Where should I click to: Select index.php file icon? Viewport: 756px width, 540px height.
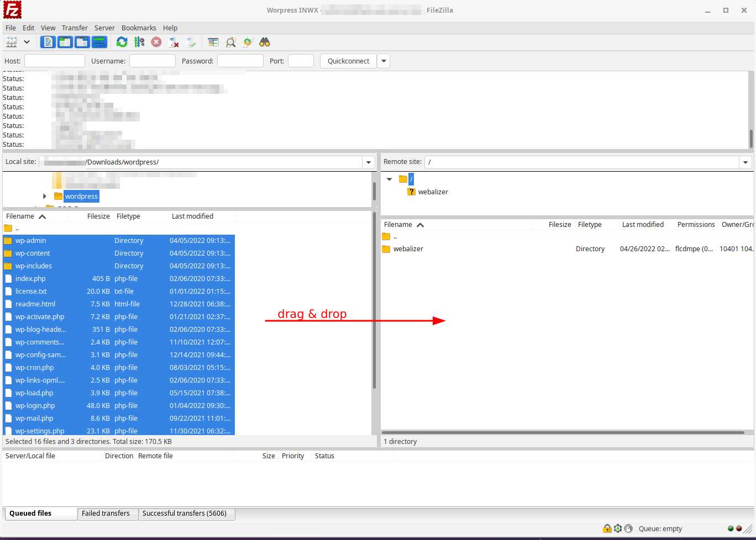click(8, 279)
